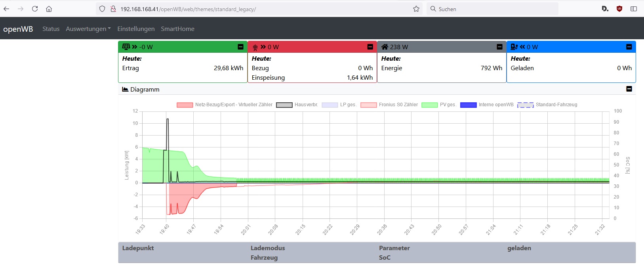
Task: Reload the page with the refresh icon
Action: (35, 9)
